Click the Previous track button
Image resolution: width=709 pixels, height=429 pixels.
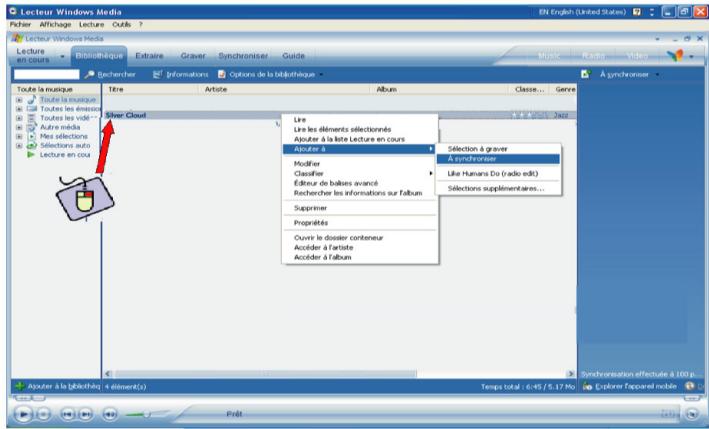(x=66, y=413)
